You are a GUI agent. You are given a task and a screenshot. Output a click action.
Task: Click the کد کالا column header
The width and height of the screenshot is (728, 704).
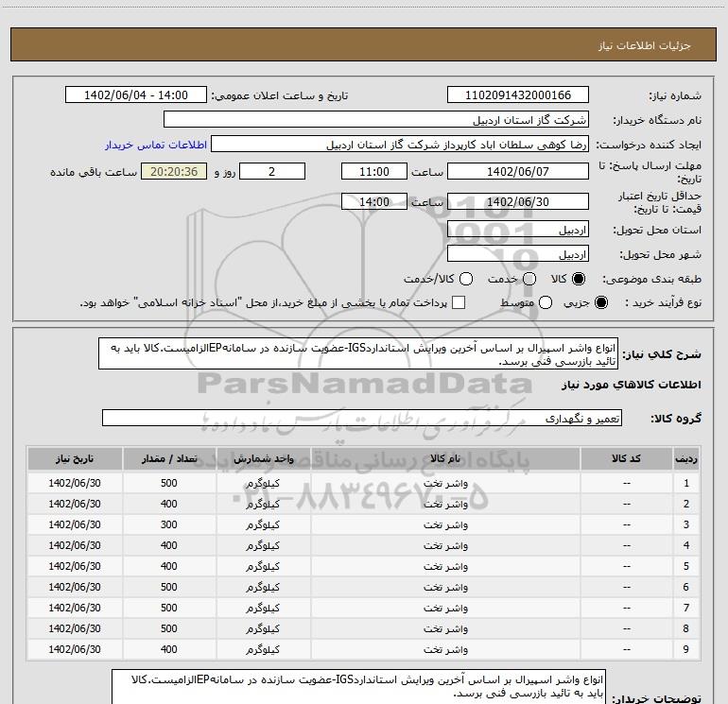point(626,458)
